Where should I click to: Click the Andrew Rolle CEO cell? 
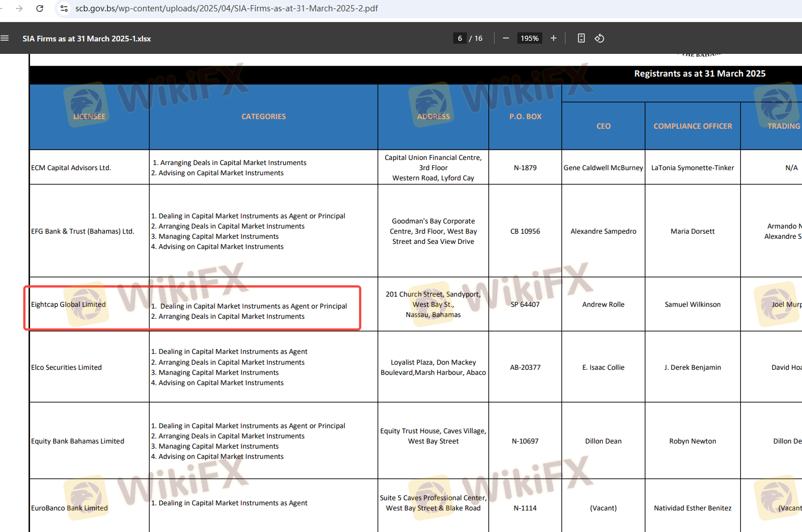tap(603, 305)
